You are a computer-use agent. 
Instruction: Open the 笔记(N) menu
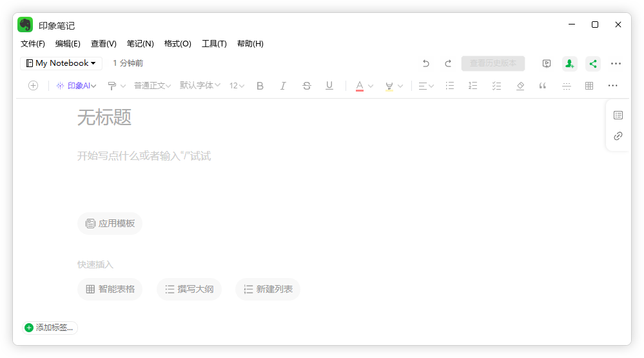click(x=140, y=44)
